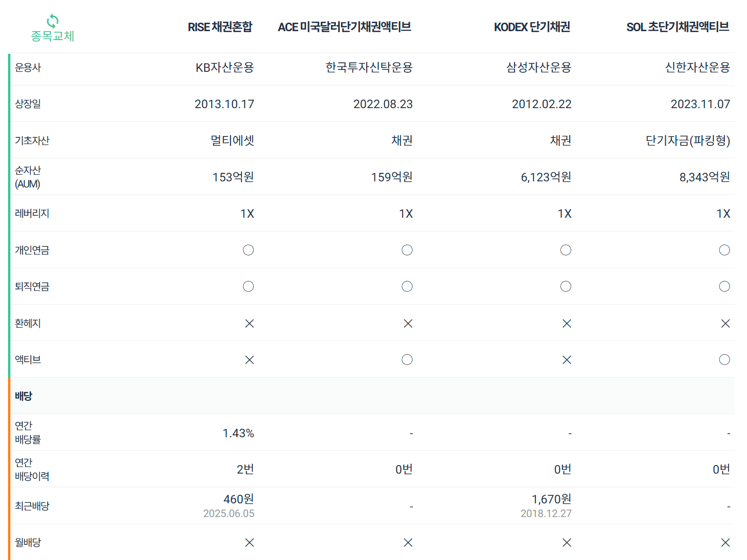Screen dimensions: 747x560
Task: Select the 월배당 row label
Action: pos(28,543)
